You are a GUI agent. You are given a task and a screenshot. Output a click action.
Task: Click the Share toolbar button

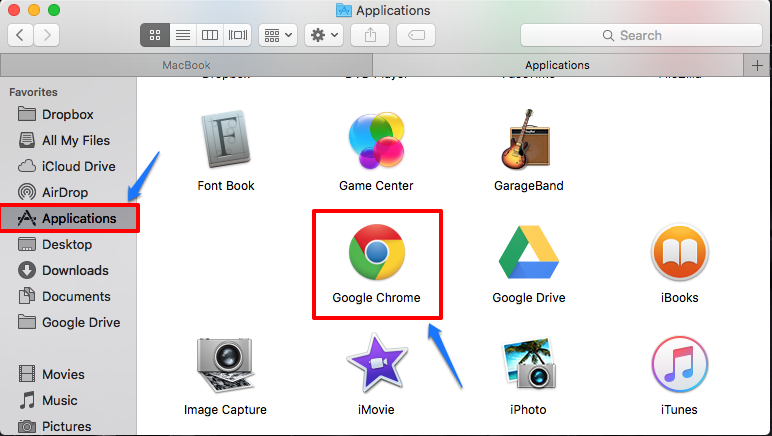click(370, 35)
